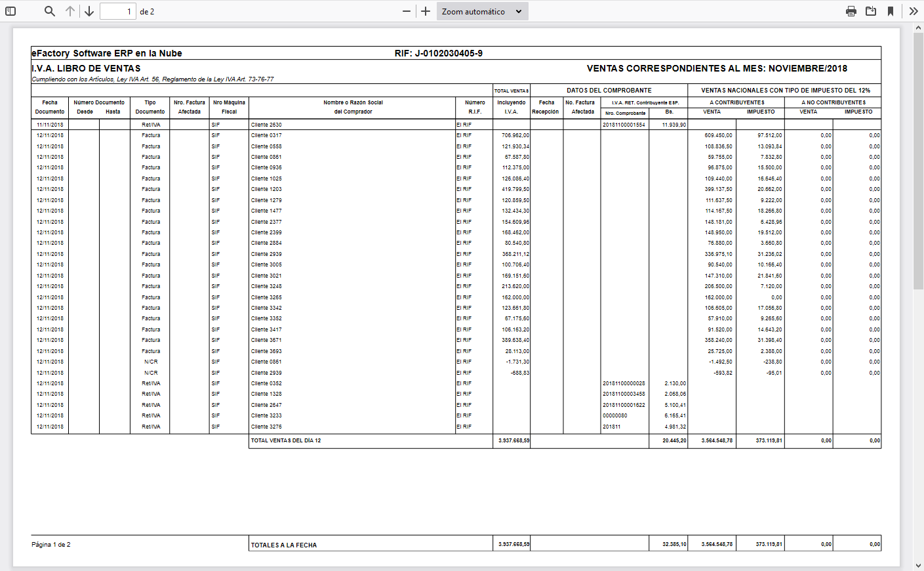Click the Cliente 3342 entry
This screenshot has width=924, height=571.
tap(266, 308)
